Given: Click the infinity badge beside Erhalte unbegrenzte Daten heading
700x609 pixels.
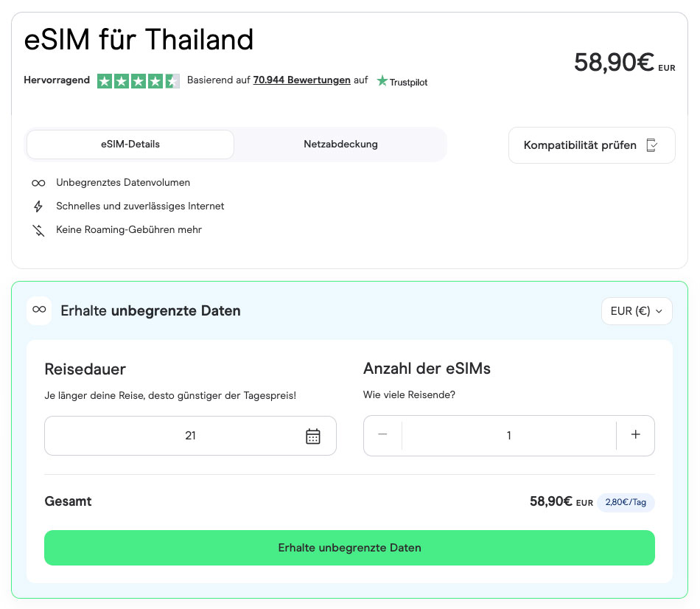Looking at the screenshot, I should coord(39,310).
